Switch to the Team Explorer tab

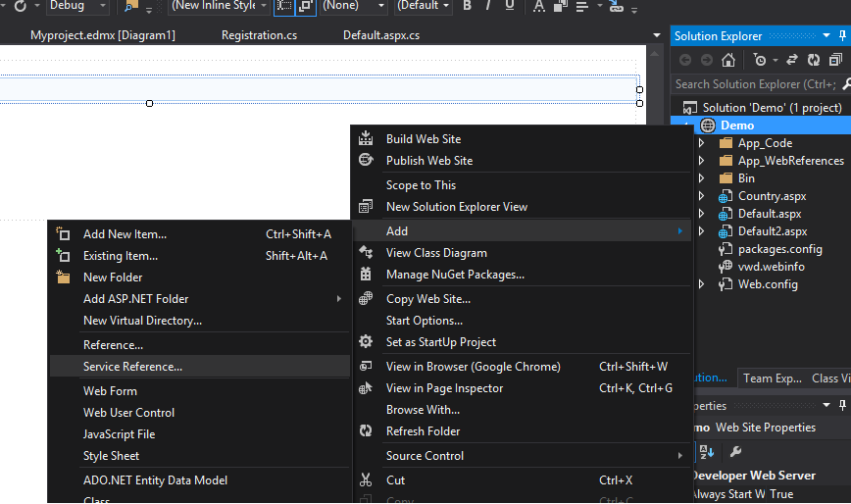(772, 378)
